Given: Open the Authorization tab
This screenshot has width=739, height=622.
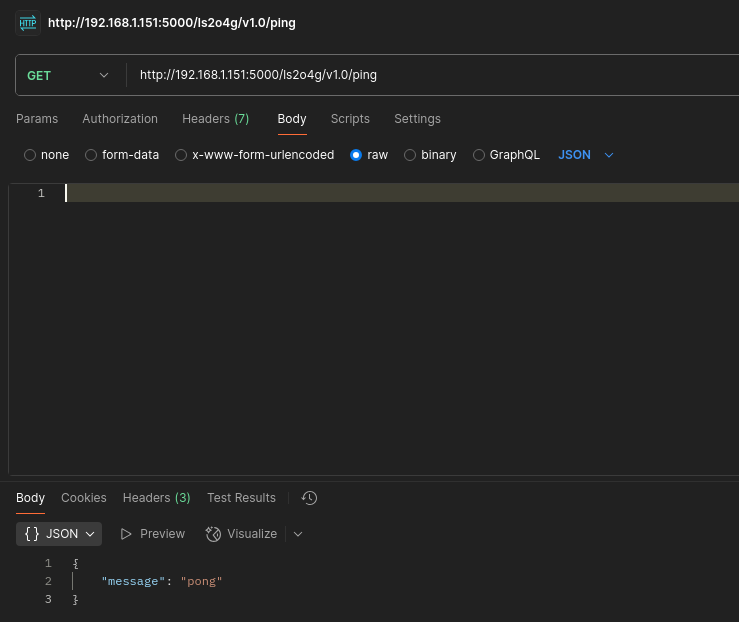Looking at the screenshot, I should click(x=120, y=119).
